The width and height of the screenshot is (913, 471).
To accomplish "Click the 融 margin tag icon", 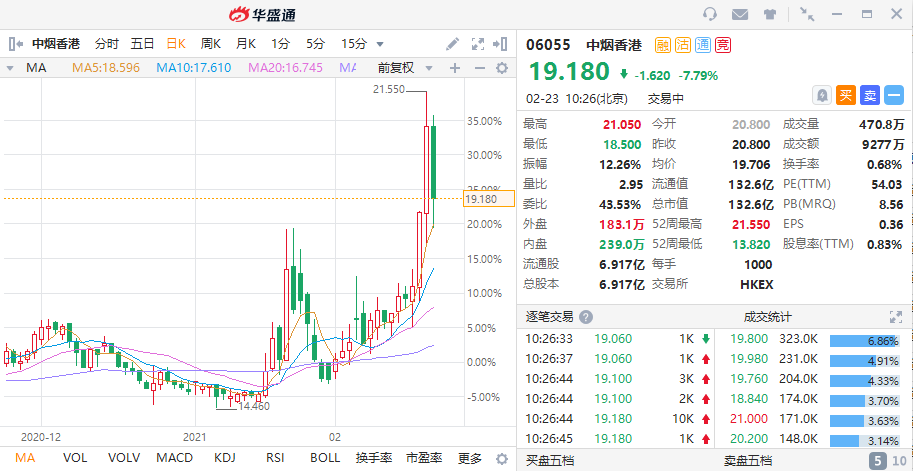I will pyautogui.click(x=663, y=45).
